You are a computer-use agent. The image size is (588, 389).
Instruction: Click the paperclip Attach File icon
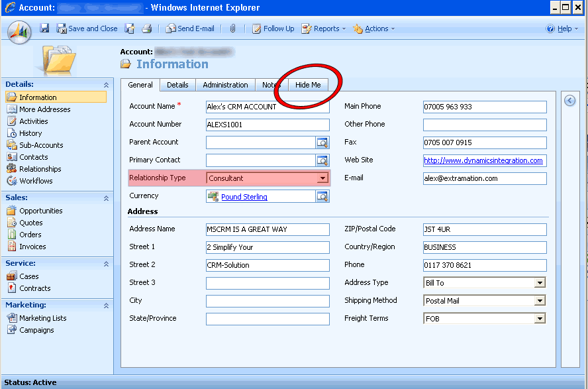pyautogui.click(x=232, y=28)
